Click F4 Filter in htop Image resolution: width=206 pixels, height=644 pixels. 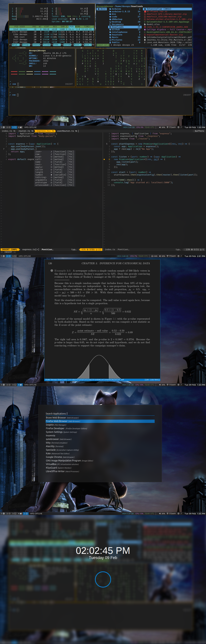click(45, 45)
